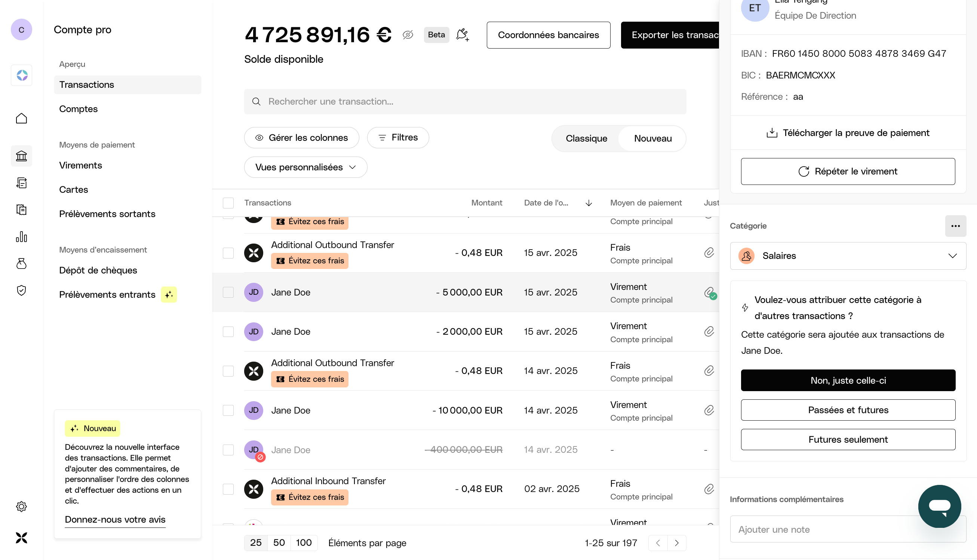Open the chat support bubble
The width and height of the screenshot is (977, 560).
939,506
